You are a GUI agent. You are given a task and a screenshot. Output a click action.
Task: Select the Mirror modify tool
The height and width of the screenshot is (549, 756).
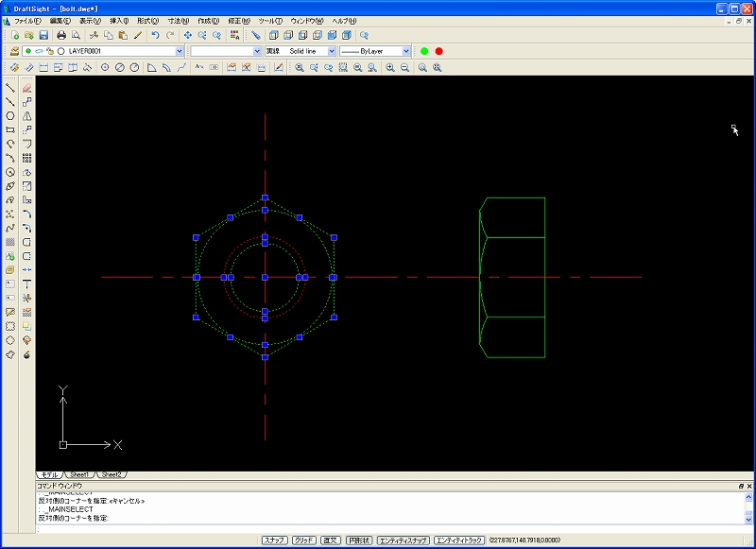(x=27, y=115)
